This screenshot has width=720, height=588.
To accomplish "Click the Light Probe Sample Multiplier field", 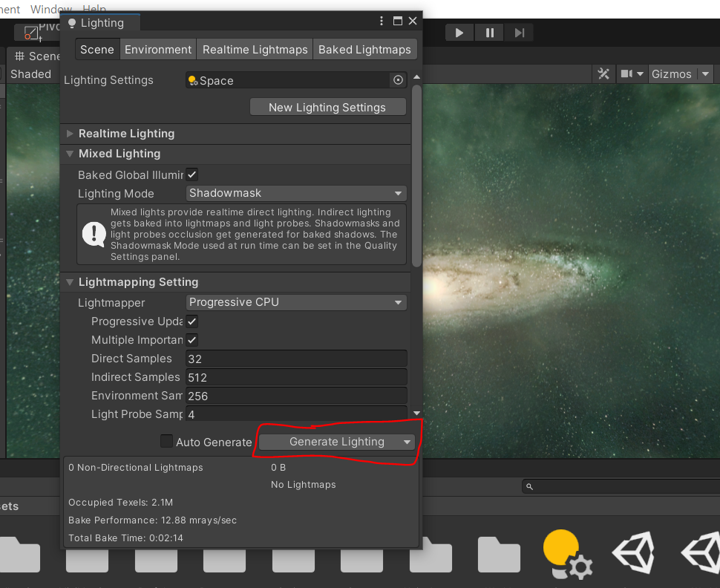I will click(296, 414).
